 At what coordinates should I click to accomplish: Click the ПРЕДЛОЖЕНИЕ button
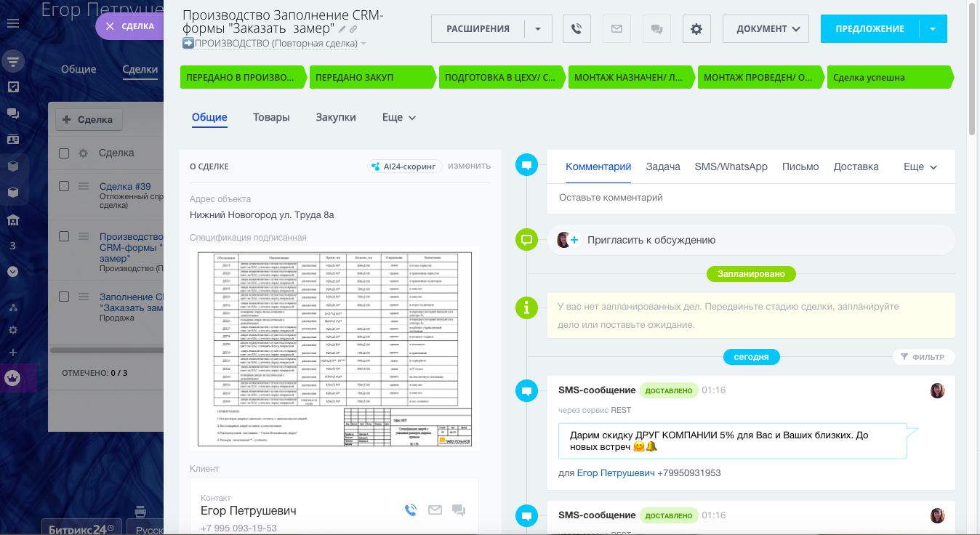point(869,29)
